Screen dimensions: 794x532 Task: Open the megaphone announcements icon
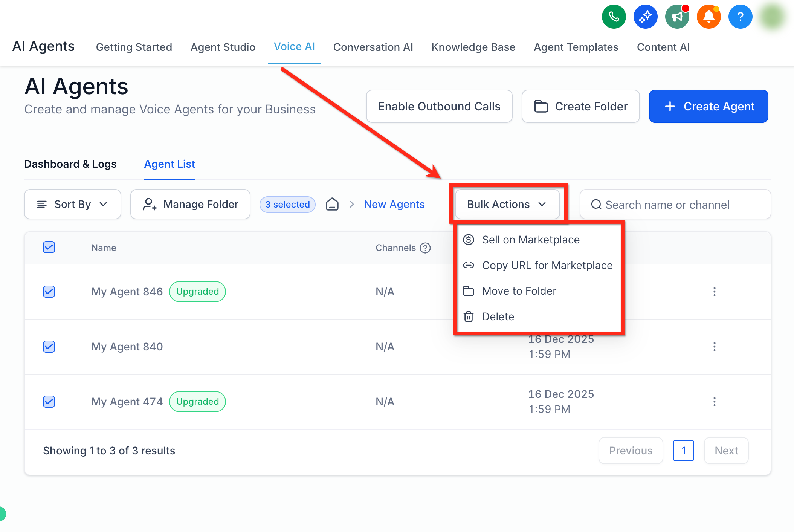[x=677, y=17]
